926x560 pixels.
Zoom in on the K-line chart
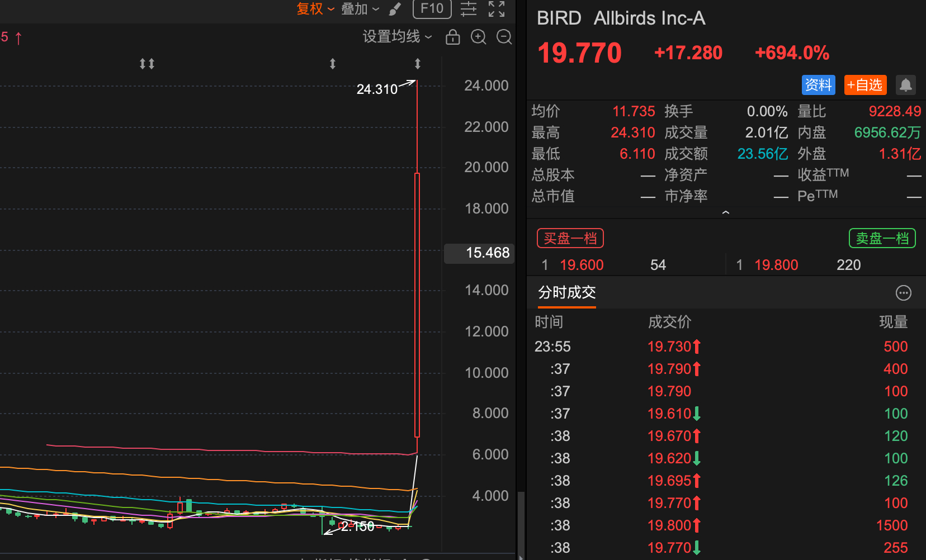[479, 37]
